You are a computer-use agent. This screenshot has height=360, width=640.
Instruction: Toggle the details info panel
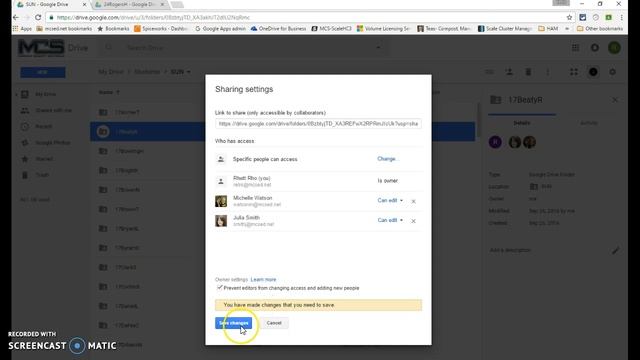(593, 72)
